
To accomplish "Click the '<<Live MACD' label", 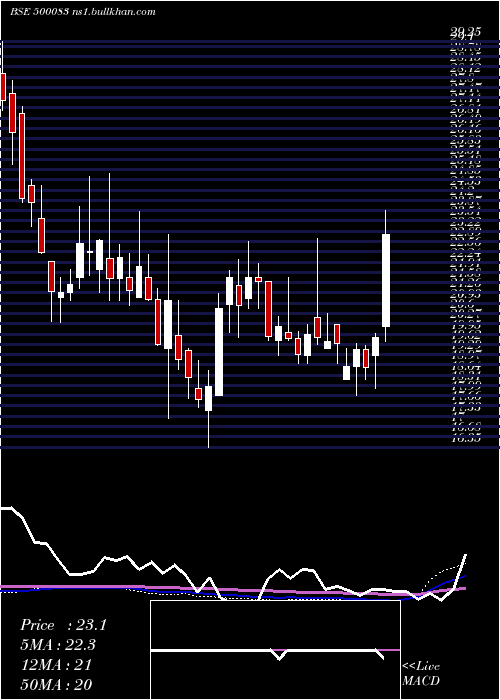I will [421, 674].
